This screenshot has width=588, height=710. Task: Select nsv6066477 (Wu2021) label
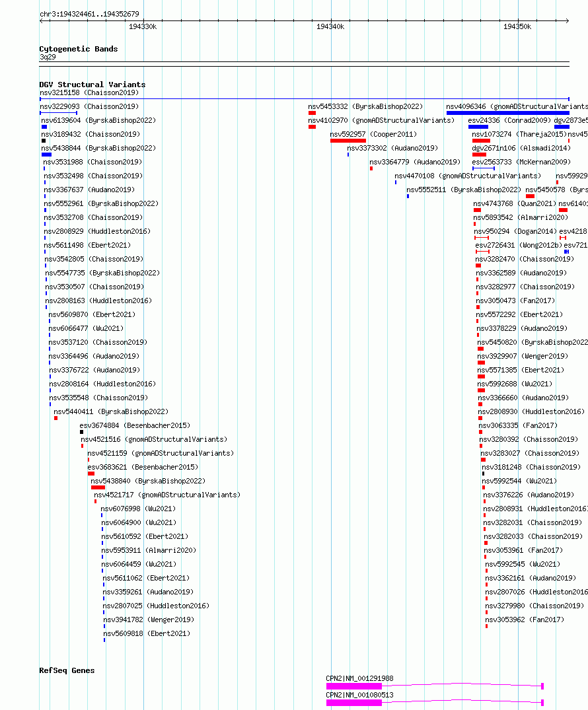pyautogui.click(x=86, y=329)
